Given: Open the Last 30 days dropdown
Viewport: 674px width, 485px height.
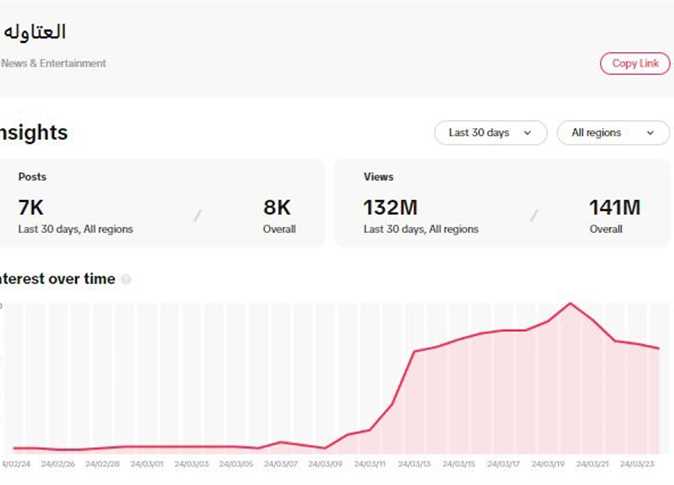Looking at the screenshot, I should click(x=490, y=133).
